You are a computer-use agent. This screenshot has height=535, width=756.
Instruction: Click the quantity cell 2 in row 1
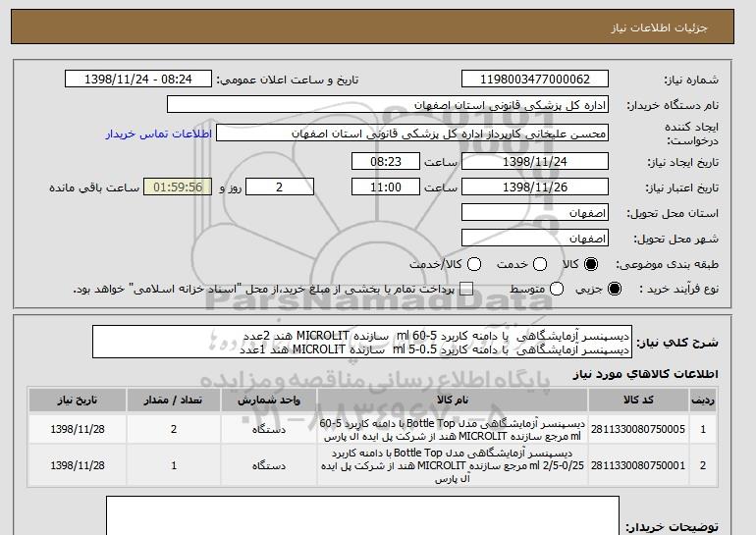[174, 429]
